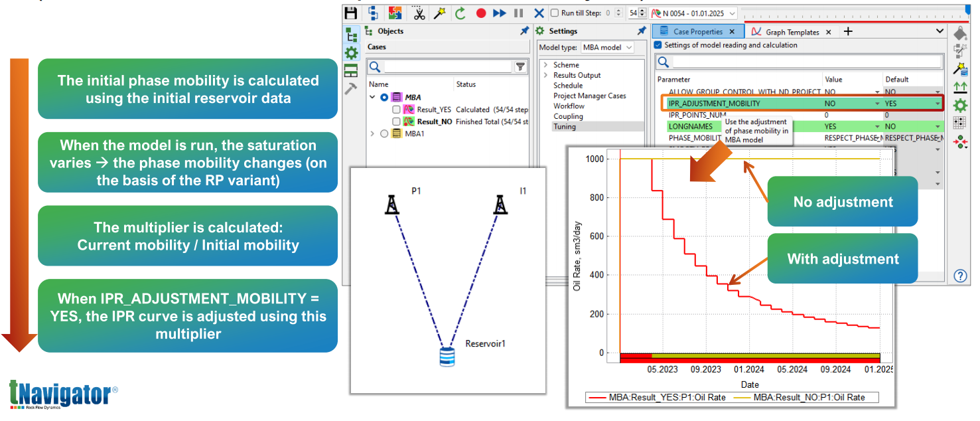
Task: Open the tab list chevron dropdown
Action: pos(940,31)
